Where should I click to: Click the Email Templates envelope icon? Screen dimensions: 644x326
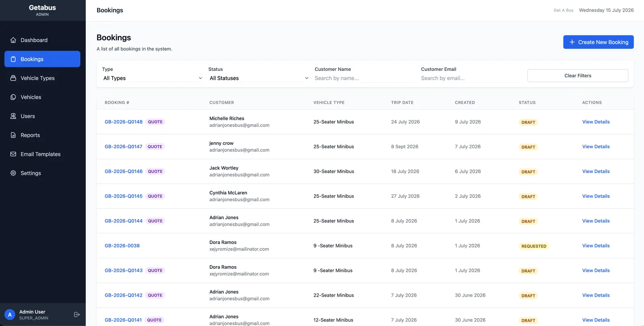pos(13,154)
